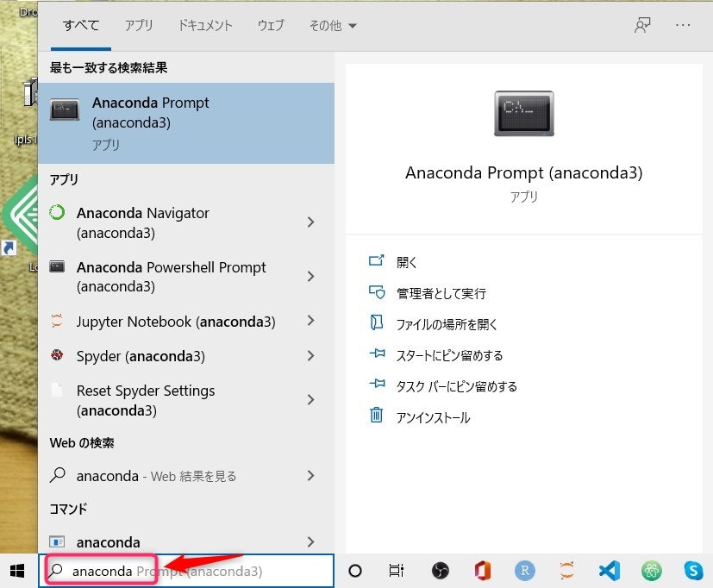Expand the anaconda web search suggestion
713x588 pixels.
[310, 475]
